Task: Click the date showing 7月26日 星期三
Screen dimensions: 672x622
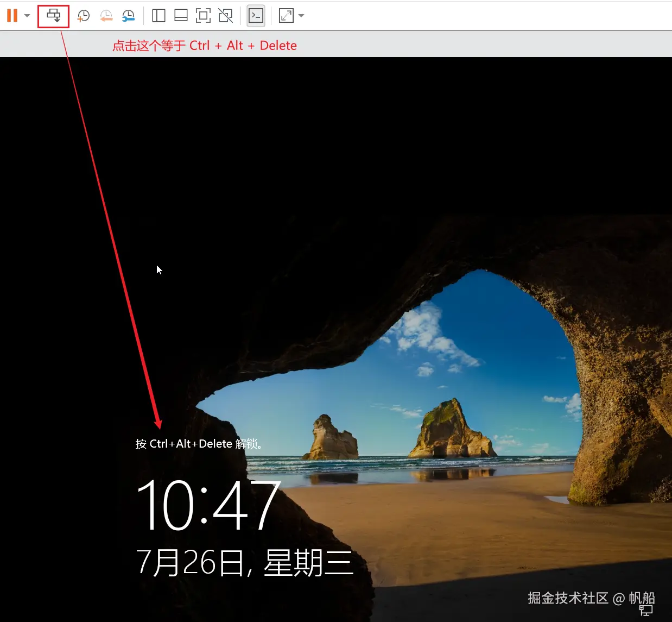Action: coord(245,563)
